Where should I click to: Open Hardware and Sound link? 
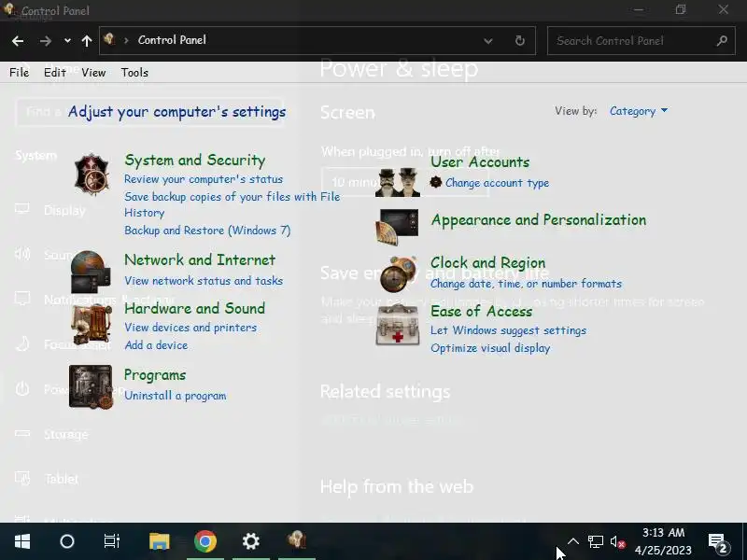pyautogui.click(x=194, y=309)
